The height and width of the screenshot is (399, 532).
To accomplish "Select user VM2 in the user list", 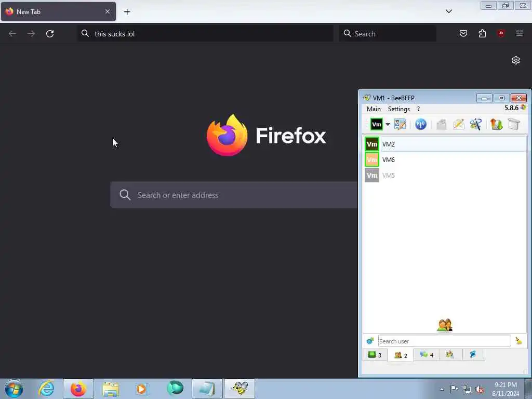I will (445, 144).
